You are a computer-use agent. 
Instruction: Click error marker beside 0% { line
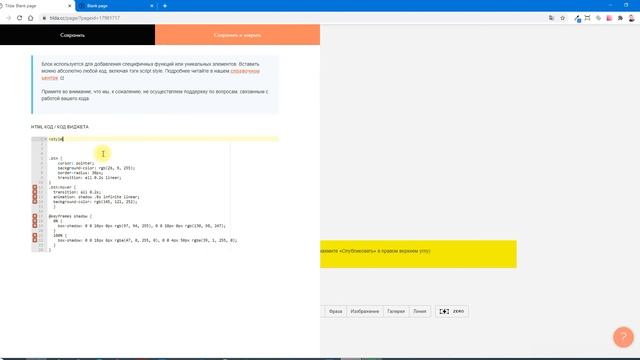[35, 221]
